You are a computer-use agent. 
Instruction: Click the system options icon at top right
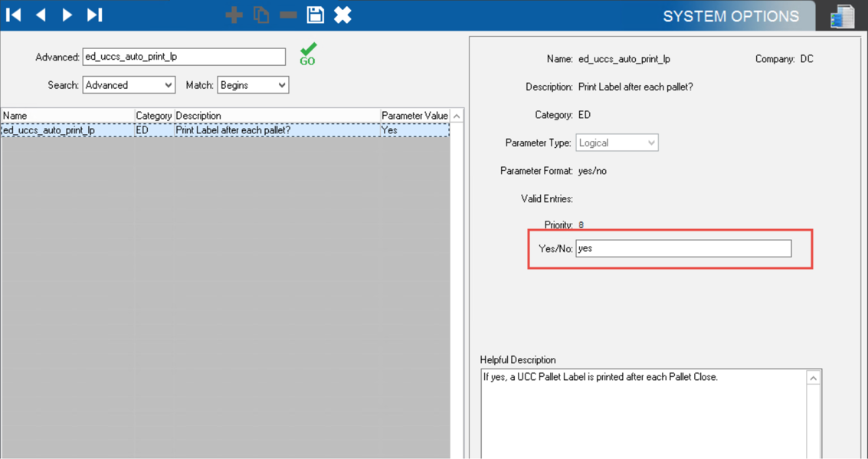coord(842,16)
